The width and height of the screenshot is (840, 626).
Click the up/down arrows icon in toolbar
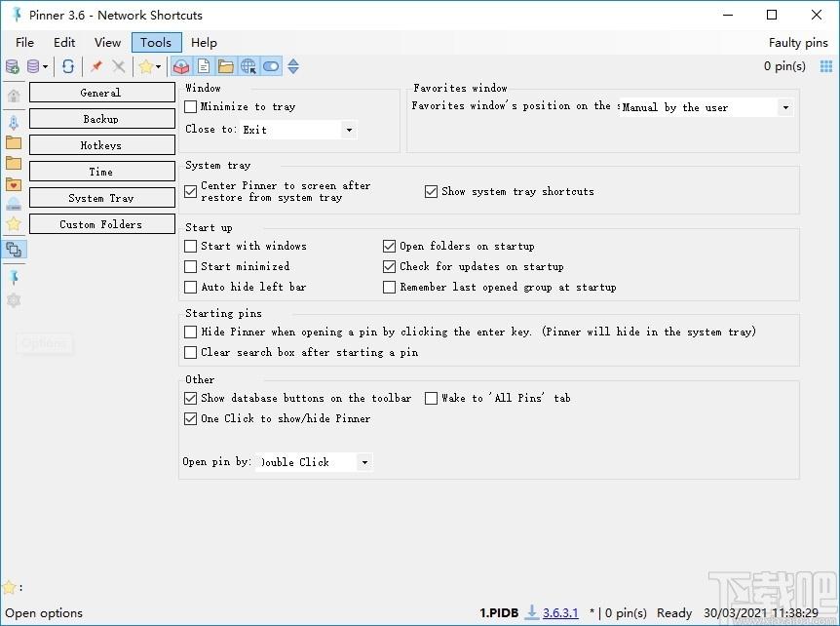coord(293,66)
